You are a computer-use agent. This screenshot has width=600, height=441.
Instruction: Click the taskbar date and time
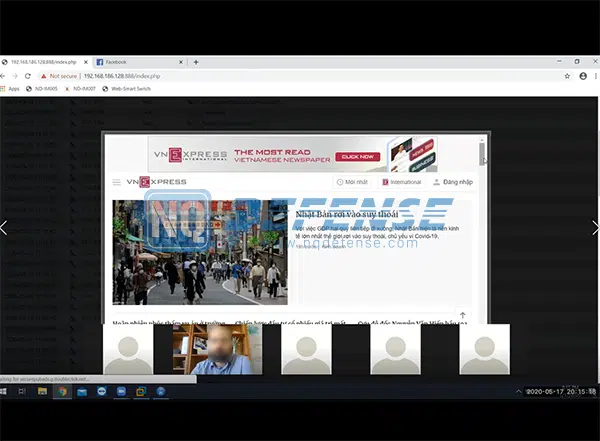[561, 392]
